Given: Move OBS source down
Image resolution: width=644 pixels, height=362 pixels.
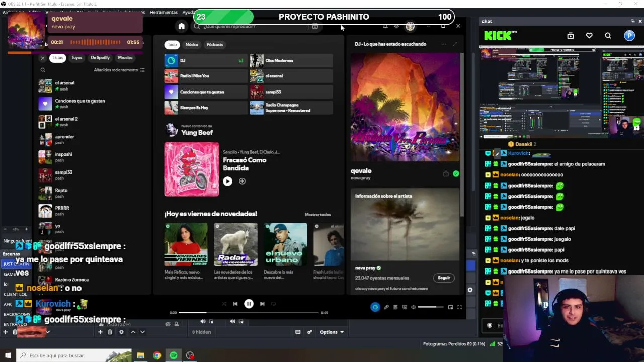Looking at the screenshot, I should [142, 332].
